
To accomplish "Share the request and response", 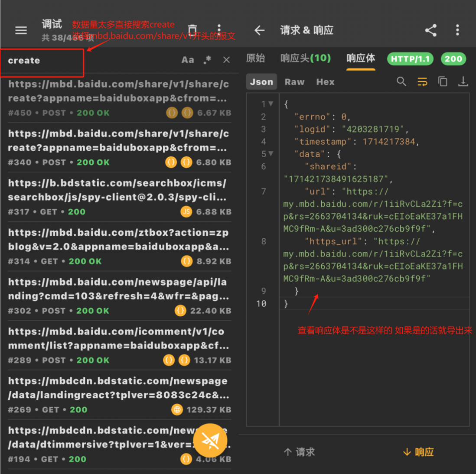I will 431,30.
